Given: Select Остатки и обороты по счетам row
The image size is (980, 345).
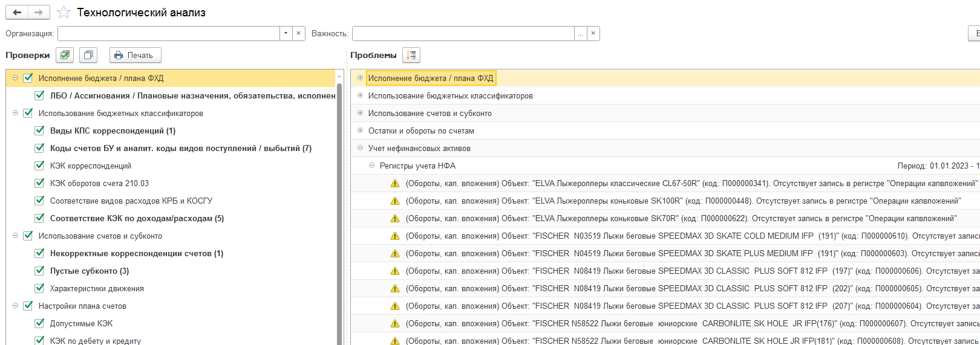Looking at the screenshot, I should coord(421,131).
